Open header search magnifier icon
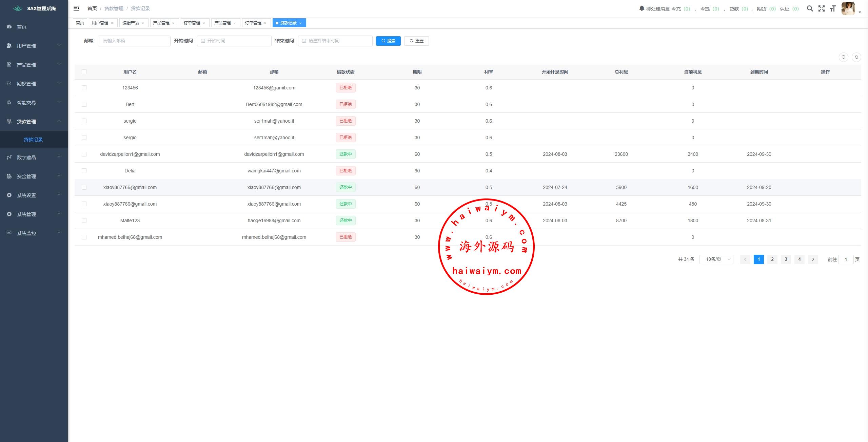The height and width of the screenshot is (442, 868). point(810,8)
